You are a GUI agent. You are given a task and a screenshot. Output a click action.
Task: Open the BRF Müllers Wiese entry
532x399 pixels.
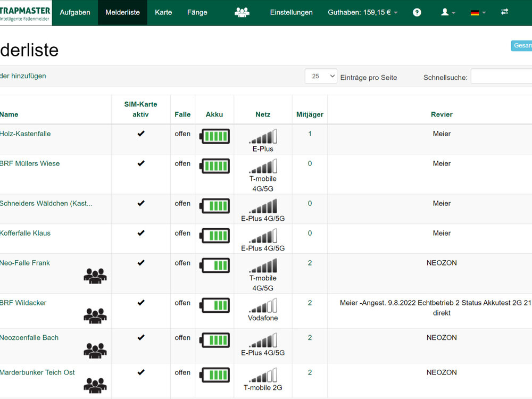point(30,163)
